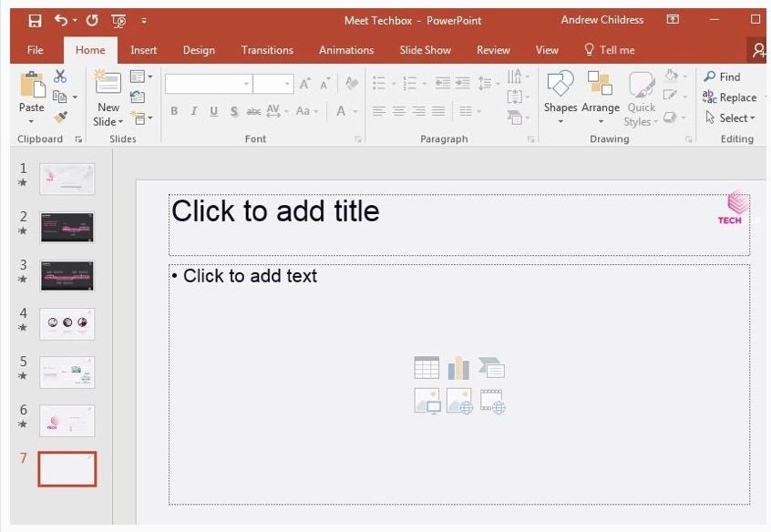Center the text
The image size is (771, 532).
(399, 112)
